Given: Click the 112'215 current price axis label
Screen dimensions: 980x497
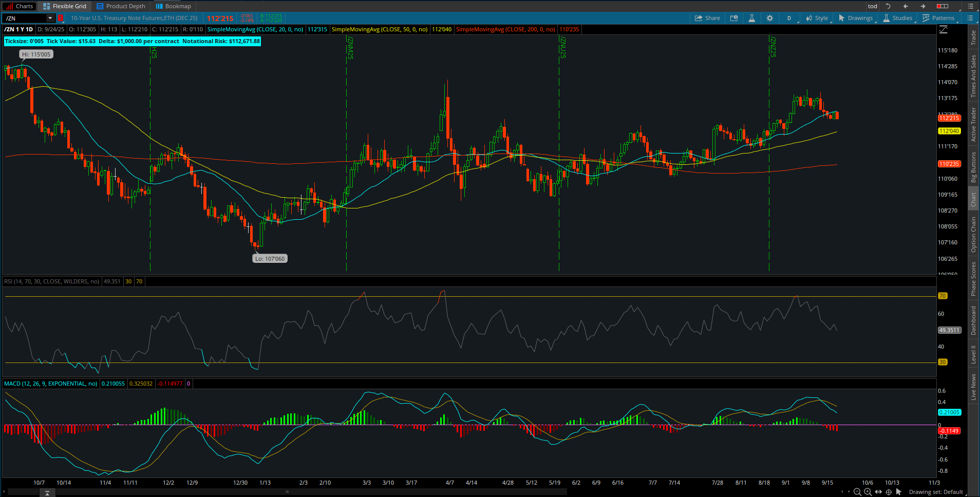Looking at the screenshot, I should coord(949,118).
